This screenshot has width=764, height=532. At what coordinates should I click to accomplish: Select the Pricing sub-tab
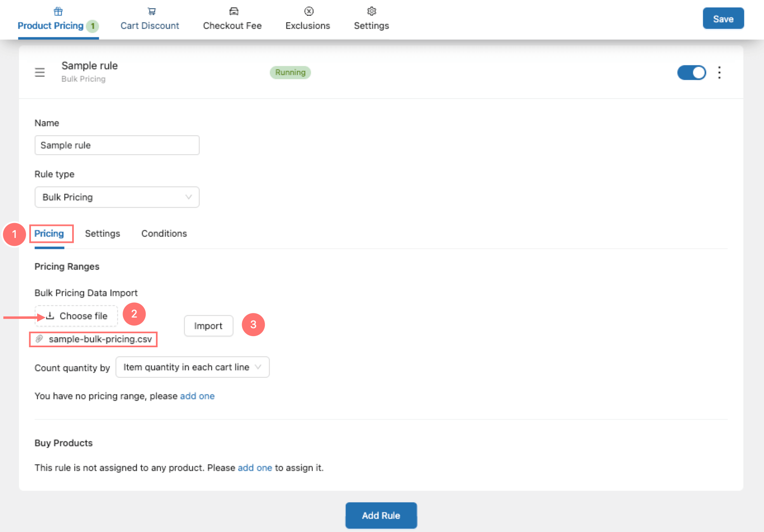[x=49, y=233]
